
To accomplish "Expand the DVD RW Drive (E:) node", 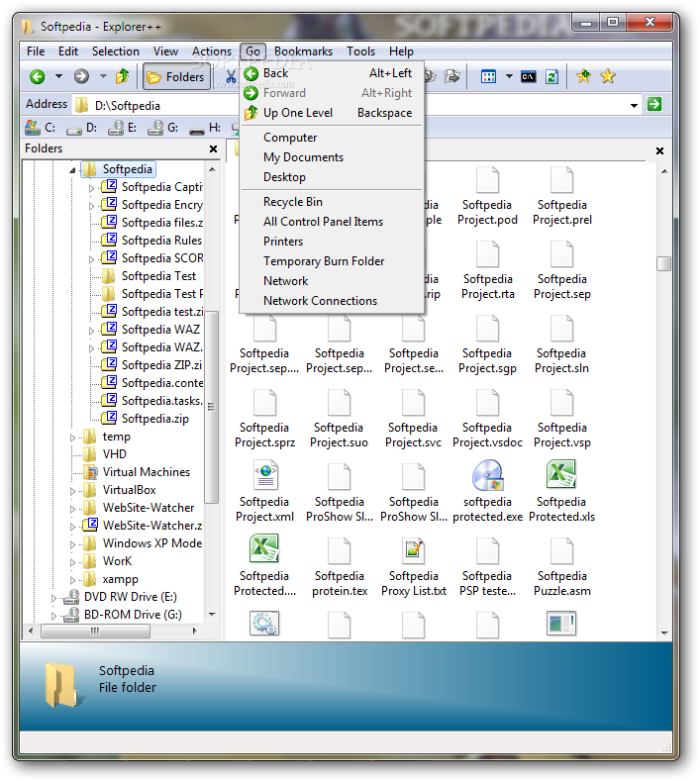I will [x=54, y=598].
